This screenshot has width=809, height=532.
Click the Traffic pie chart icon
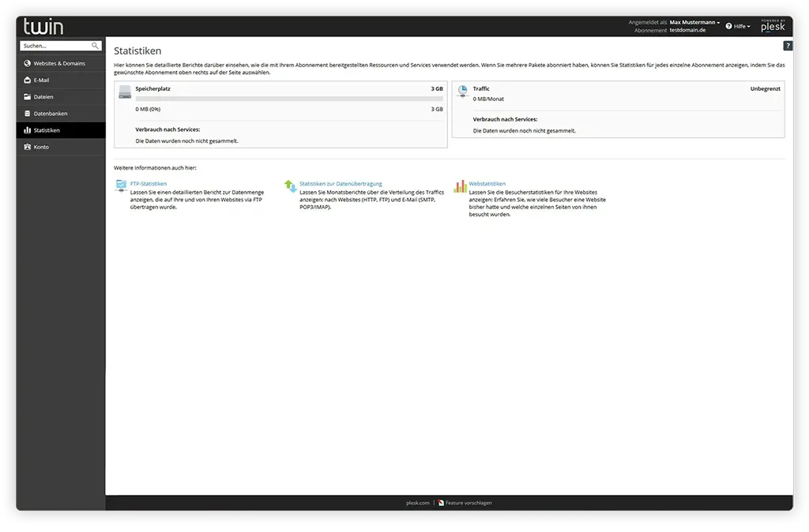tap(463, 91)
